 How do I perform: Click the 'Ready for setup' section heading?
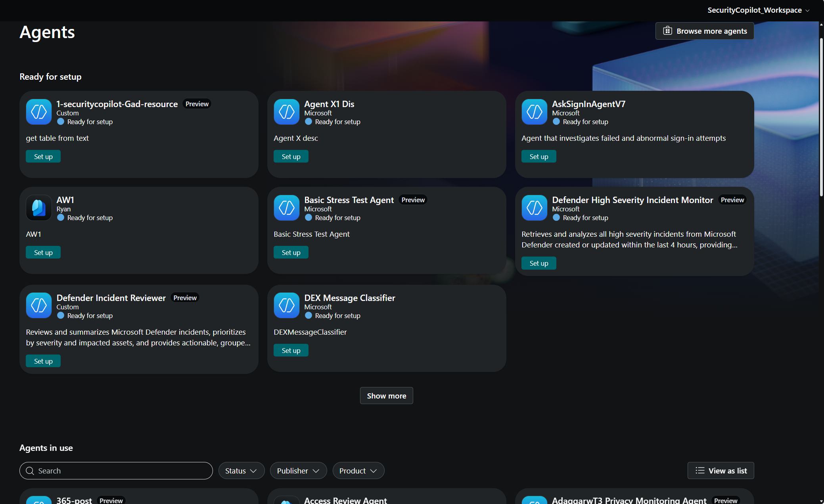pos(50,77)
